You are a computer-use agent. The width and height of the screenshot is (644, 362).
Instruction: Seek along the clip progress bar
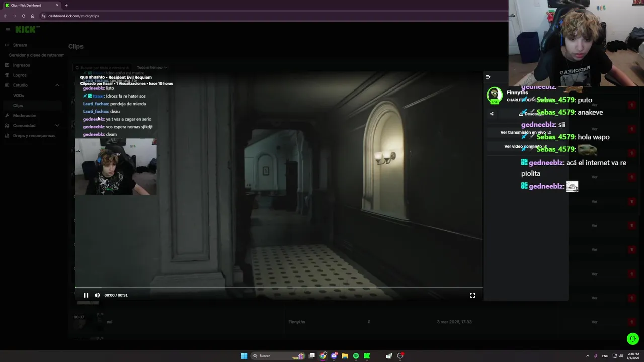(279, 288)
